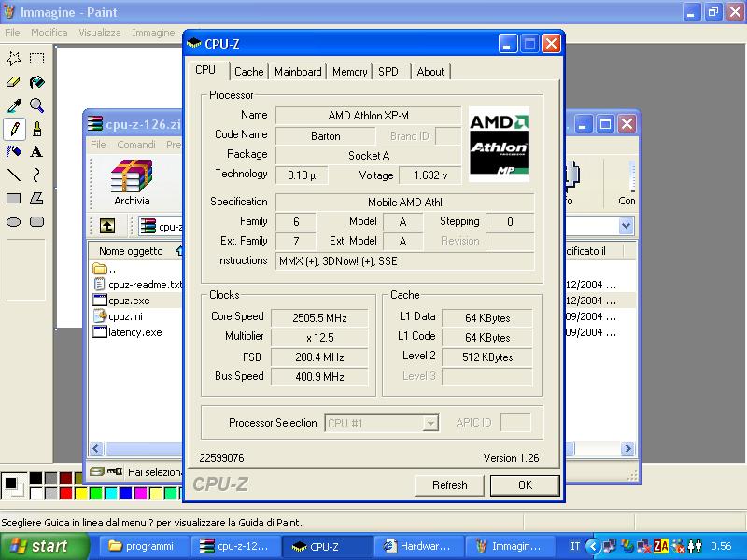Select the Free-form select tool in Paint

tap(14, 58)
